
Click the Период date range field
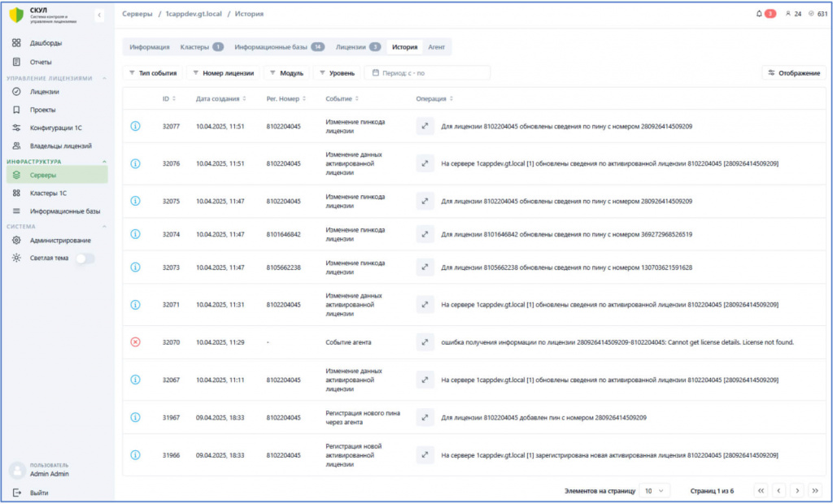click(x=427, y=73)
